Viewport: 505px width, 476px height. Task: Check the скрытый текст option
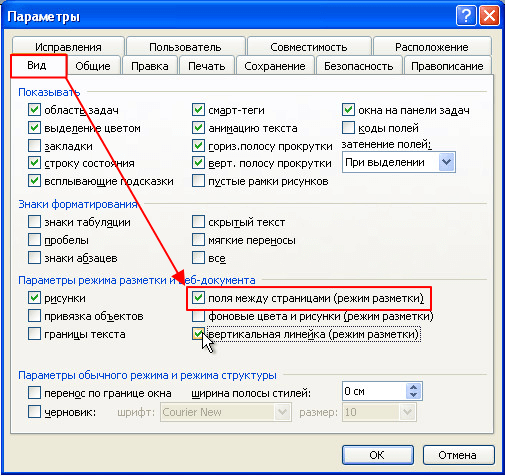198,222
